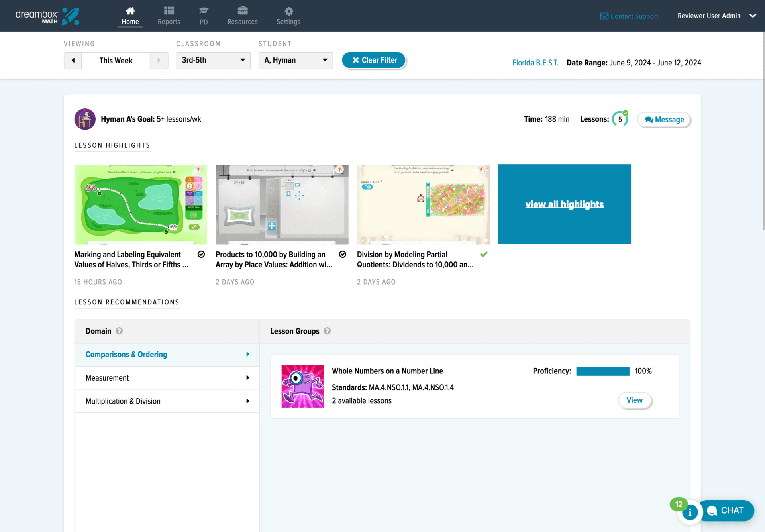Click green checkmark beside Division by Modeling lesson
The width and height of the screenshot is (765, 532).
[484, 254]
